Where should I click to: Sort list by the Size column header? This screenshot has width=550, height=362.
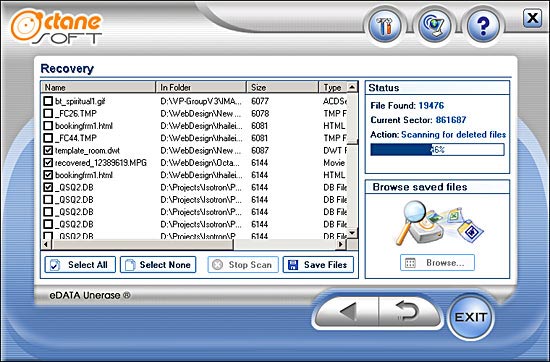coord(283,87)
